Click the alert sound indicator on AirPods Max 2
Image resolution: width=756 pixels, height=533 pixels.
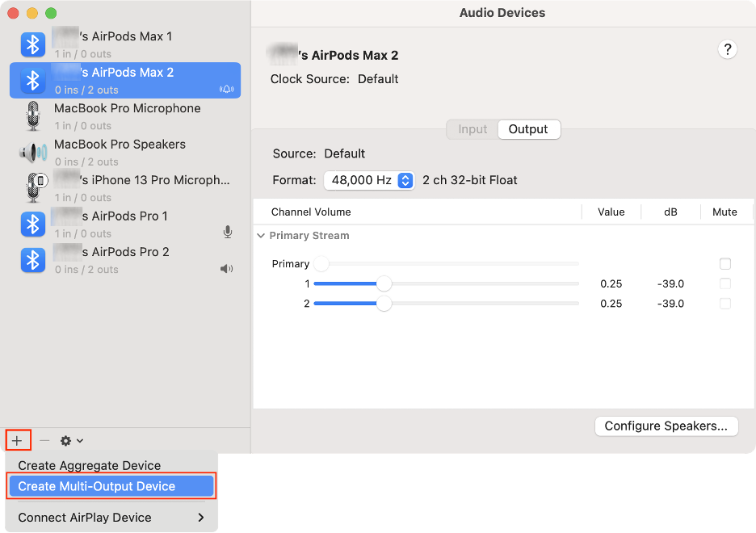[227, 89]
